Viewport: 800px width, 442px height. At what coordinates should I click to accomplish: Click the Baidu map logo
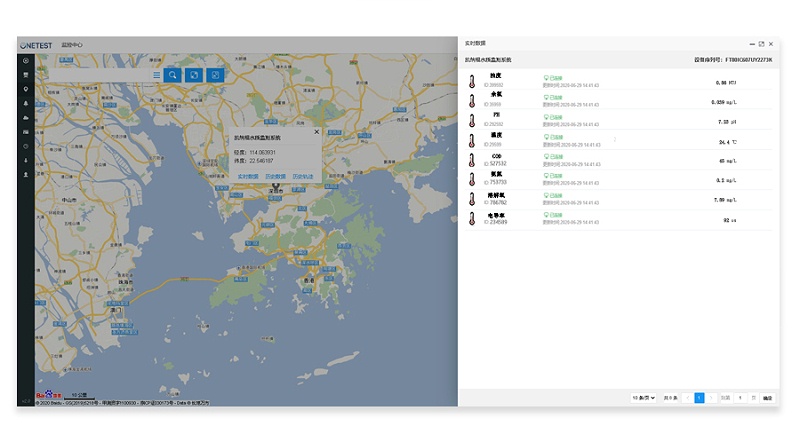(48, 395)
